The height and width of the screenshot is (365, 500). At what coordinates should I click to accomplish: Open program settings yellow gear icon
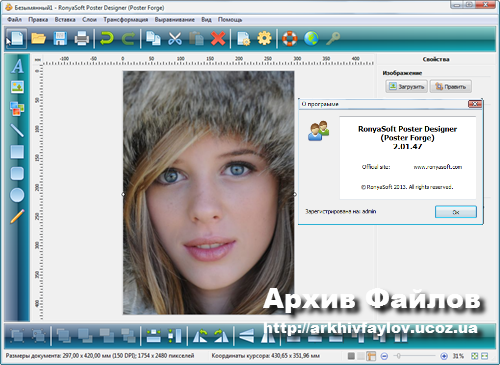[x=265, y=38]
